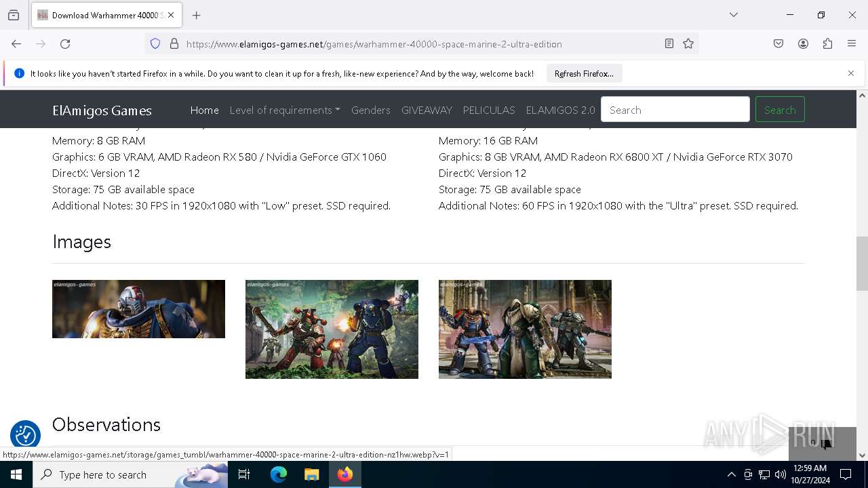Click the site Search input field
The height and width of the screenshot is (488, 868).
click(675, 110)
